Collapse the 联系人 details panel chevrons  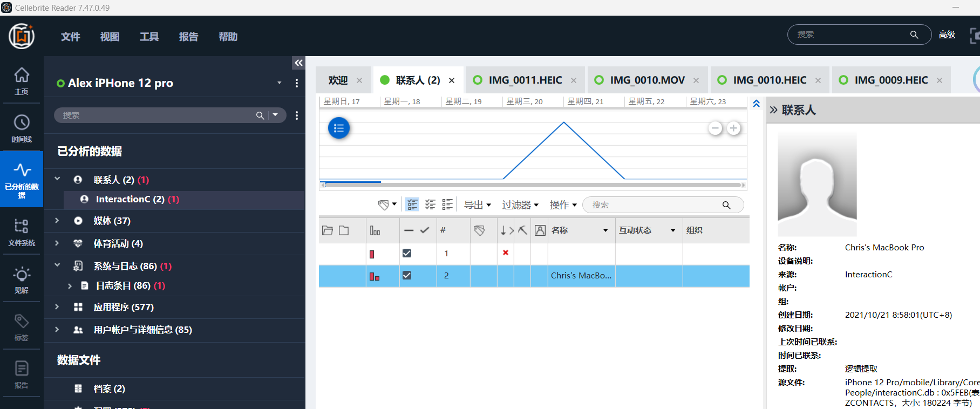[x=774, y=110]
